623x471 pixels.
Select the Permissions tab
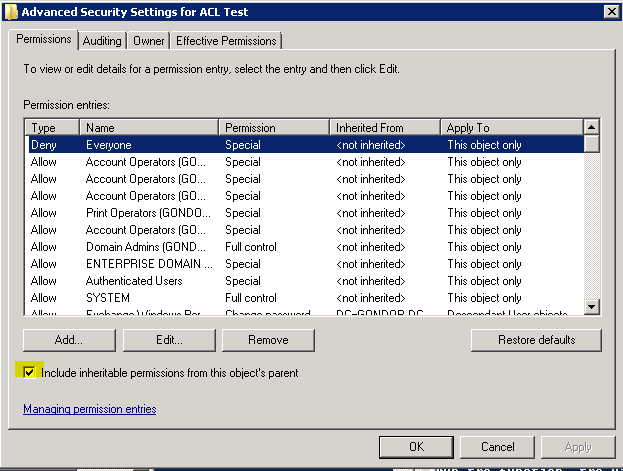click(45, 40)
